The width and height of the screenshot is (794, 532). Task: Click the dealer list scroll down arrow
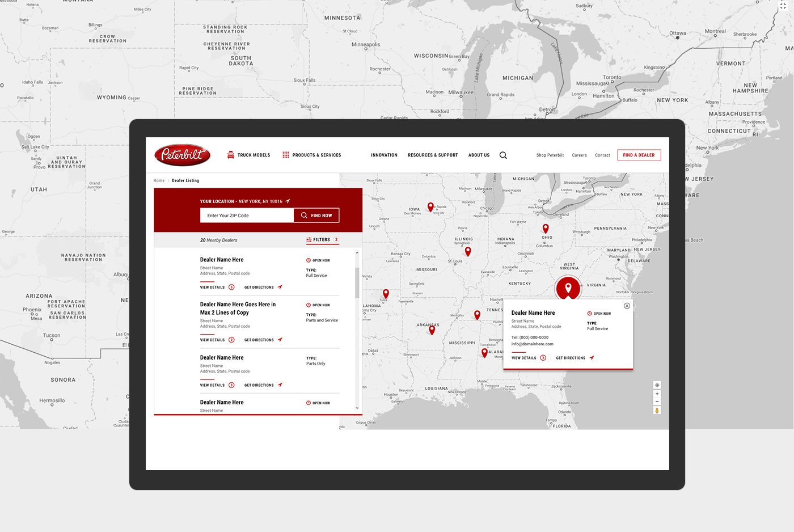[357, 408]
